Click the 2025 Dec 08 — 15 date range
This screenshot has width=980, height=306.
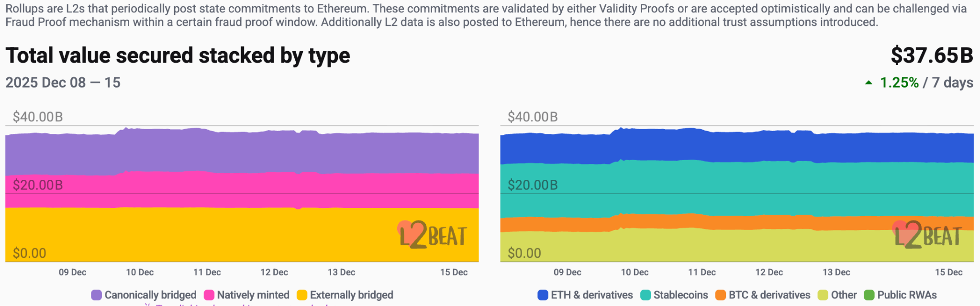[63, 83]
